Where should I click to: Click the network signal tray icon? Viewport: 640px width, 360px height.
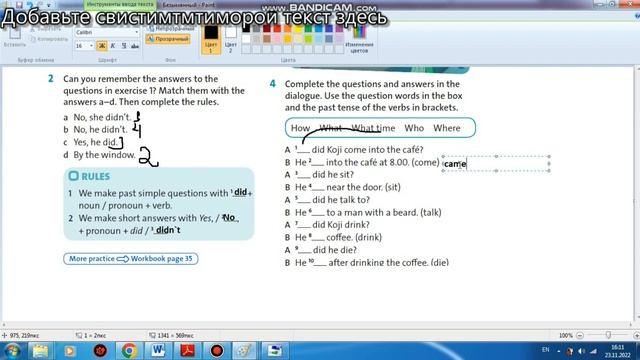point(593,351)
